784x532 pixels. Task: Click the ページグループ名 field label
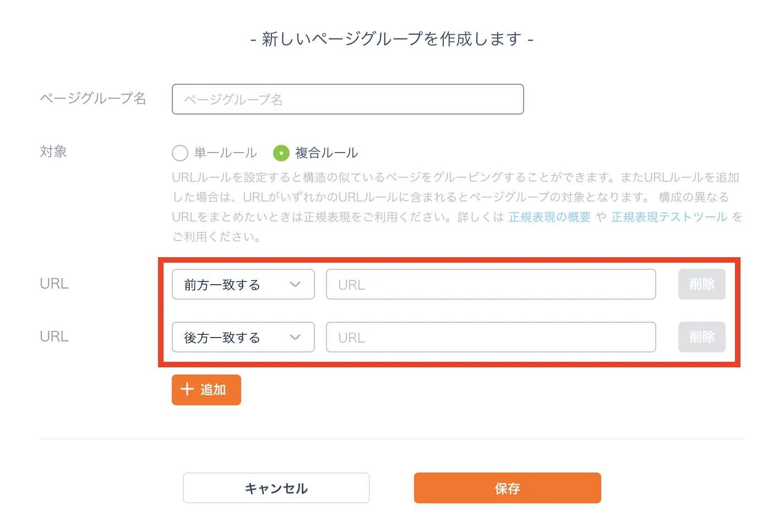[93, 99]
